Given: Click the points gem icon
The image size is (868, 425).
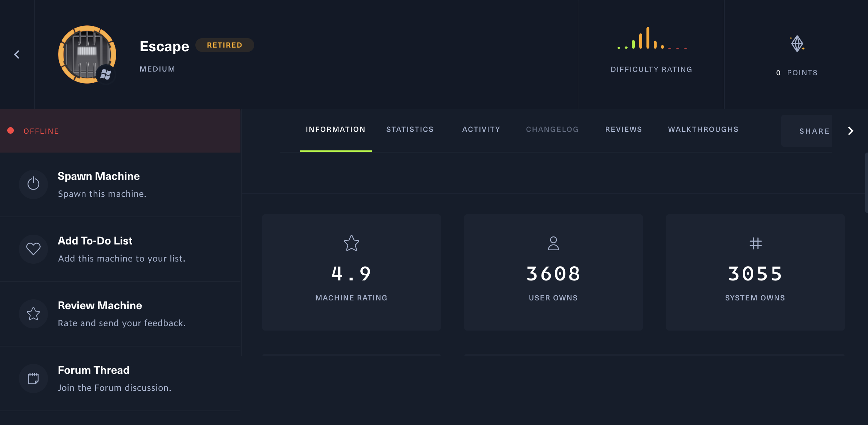Looking at the screenshot, I should click(796, 44).
